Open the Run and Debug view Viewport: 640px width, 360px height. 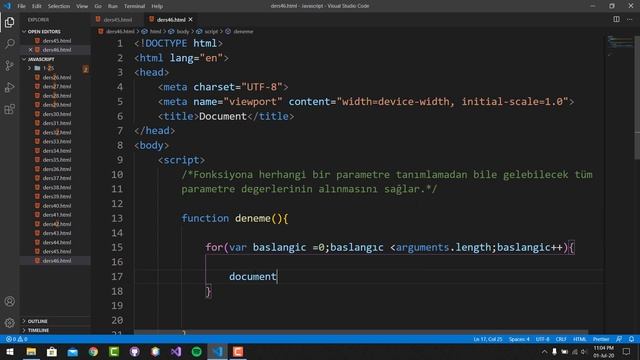coord(9,87)
